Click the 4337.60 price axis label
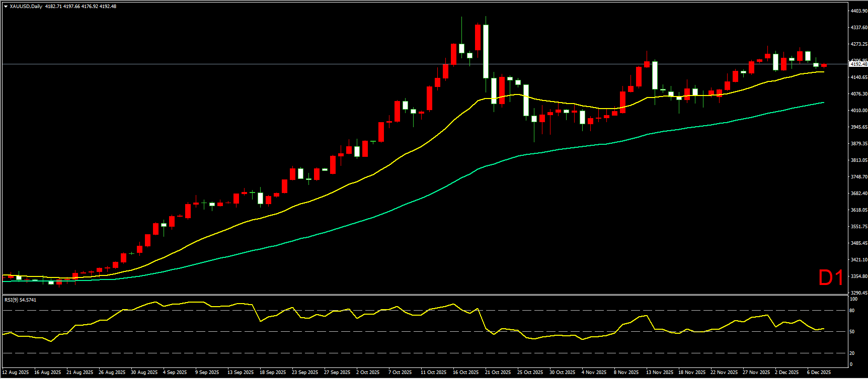 coord(858,28)
